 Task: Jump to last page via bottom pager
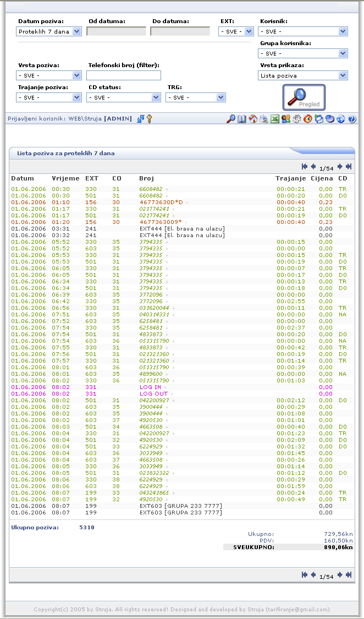pos(349,575)
